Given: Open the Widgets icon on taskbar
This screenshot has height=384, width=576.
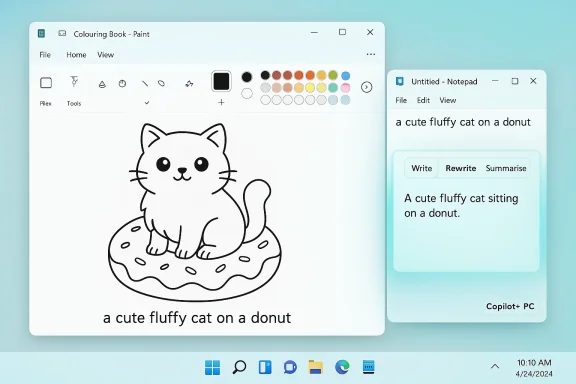Looking at the screenshot, I should (265, 367).
